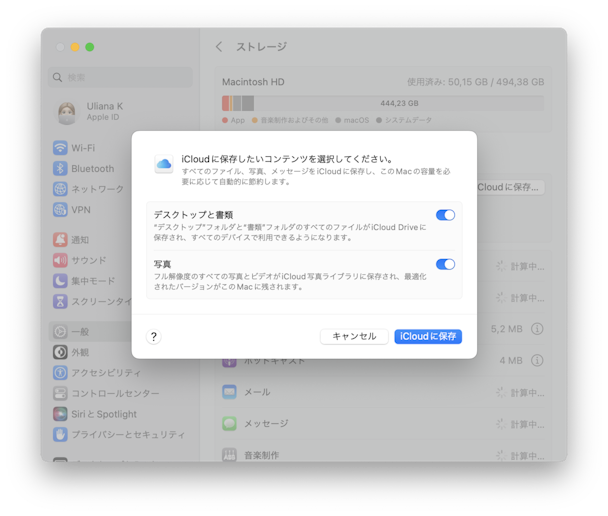
Task: Toggle the デスクトップと書類 switch
Action: [445, 215]
